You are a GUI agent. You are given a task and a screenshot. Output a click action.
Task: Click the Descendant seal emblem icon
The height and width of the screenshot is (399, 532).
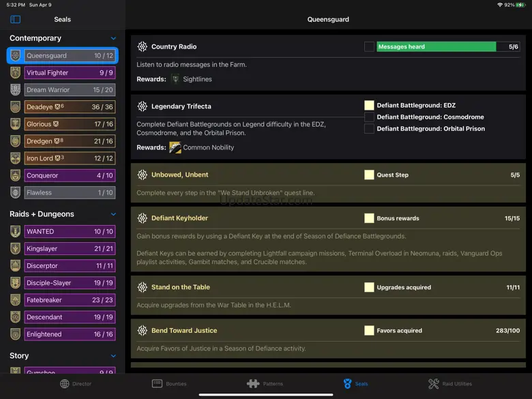[x=15, y=317]
